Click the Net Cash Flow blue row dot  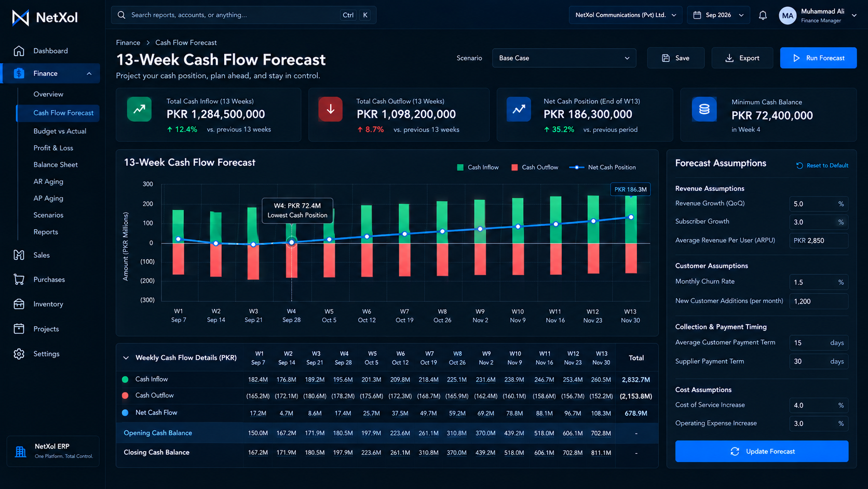click(x=125, y=413)
